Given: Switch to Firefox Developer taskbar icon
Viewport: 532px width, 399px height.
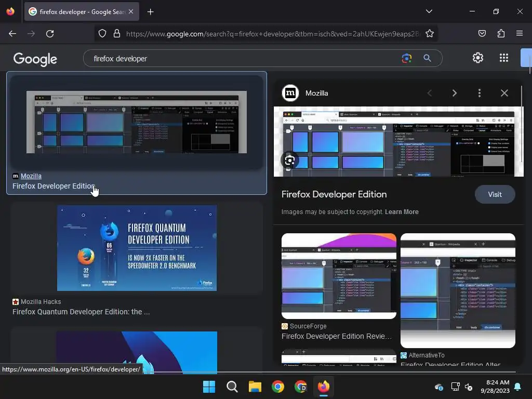Looking at the screenshot, I should coord(324,387).
